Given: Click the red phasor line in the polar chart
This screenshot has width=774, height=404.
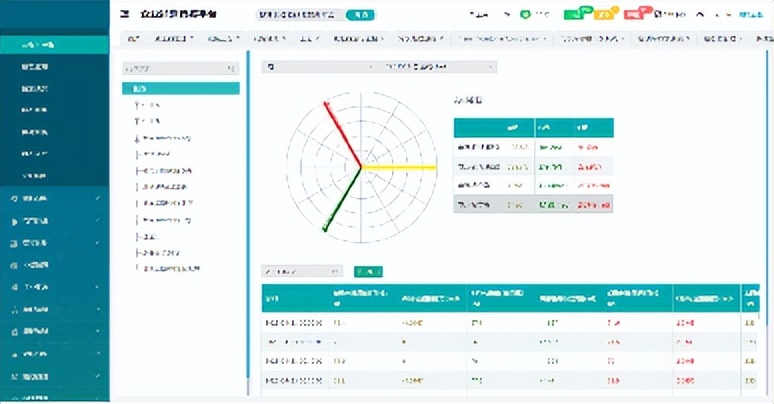Looking at the screenshot, I should (x=343, y=135).
